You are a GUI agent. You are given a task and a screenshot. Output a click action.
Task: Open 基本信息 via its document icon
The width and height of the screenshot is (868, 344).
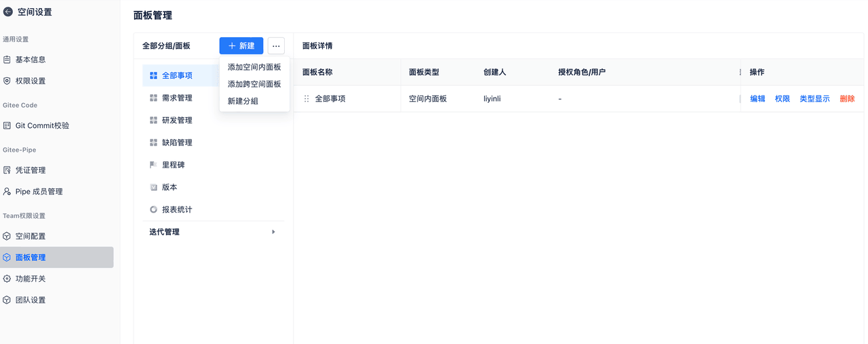pos(7,60)
